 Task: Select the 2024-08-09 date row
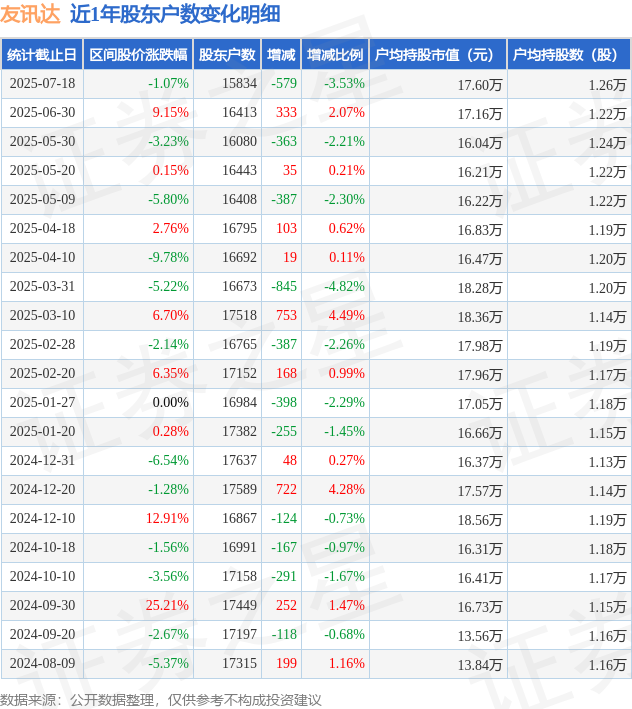tap(316, 663)
